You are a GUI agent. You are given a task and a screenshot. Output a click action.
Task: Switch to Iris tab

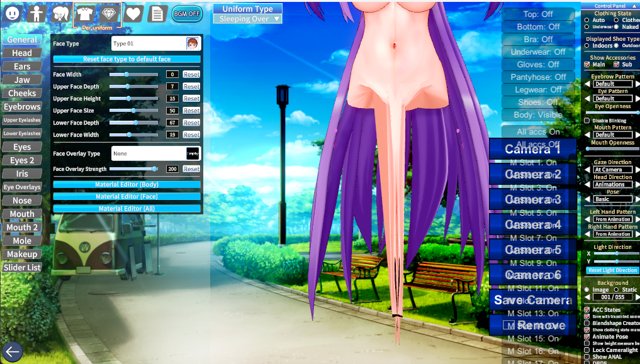(x=22, y=174)
